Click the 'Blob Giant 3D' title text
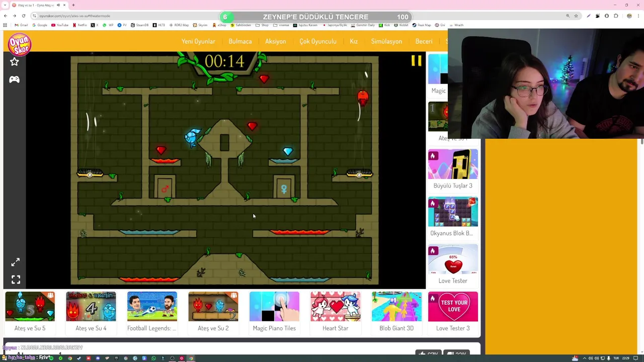 pos(396,328)
